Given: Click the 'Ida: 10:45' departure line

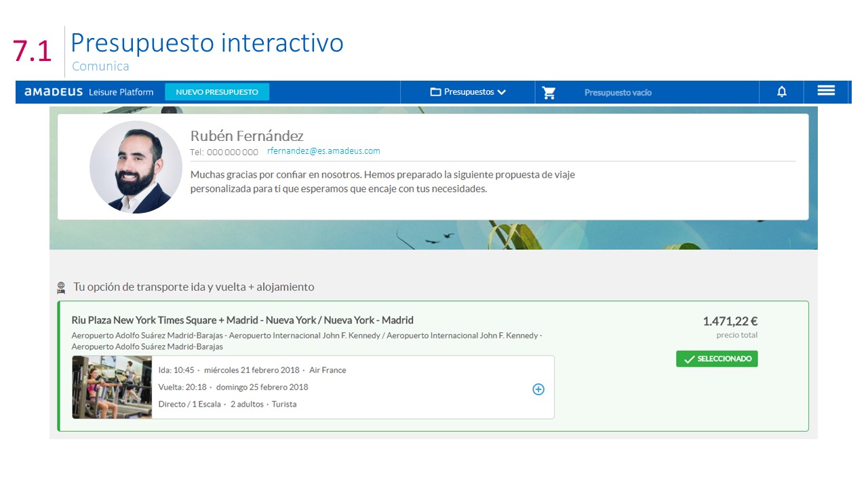Looking at the screenshot, I should pyautogui.click(x=252, y=370).
